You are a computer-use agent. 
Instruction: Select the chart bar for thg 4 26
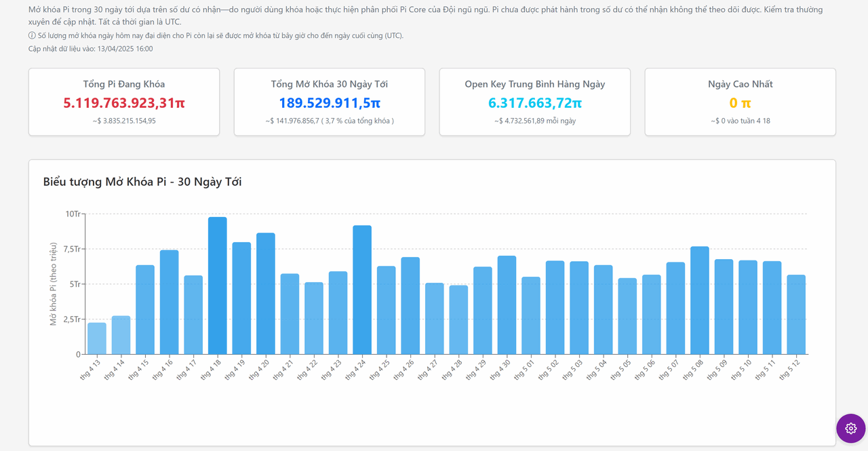pyautogui.click(x=410, y=306)
